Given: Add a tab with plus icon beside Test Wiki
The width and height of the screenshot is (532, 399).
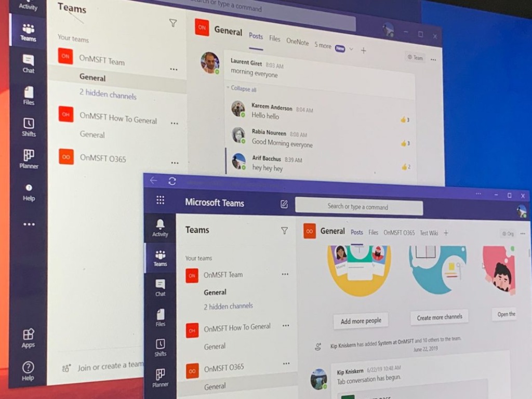Looking at the screenshot, I should tap(446, 233).
